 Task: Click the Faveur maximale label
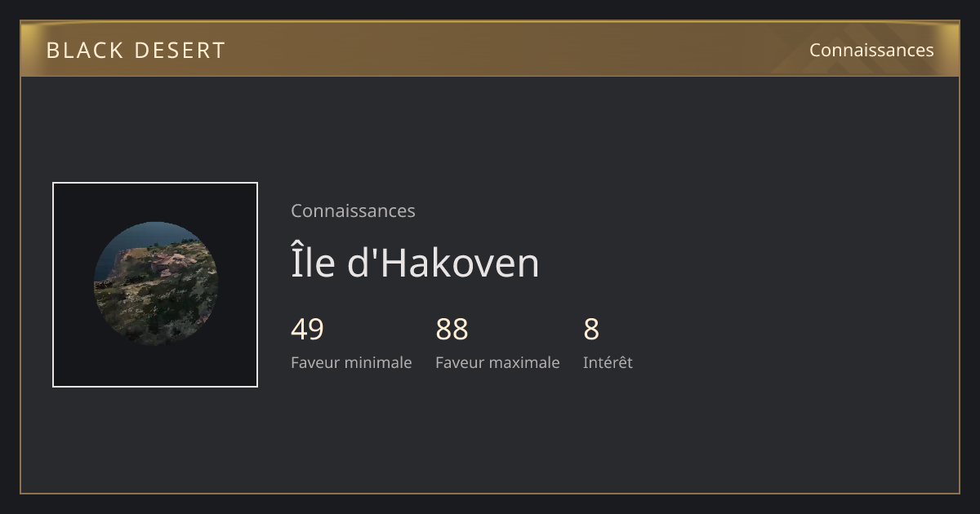coord(497,362)
